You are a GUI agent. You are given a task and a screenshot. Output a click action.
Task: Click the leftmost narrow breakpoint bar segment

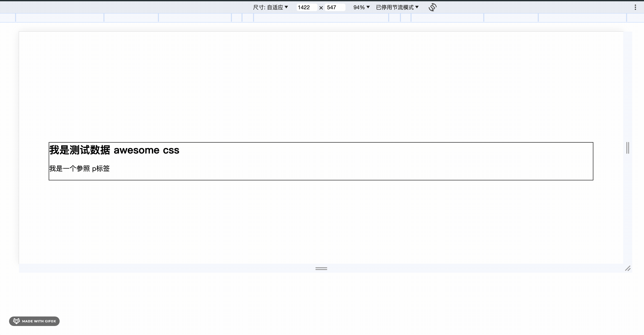tap(7, 18)
